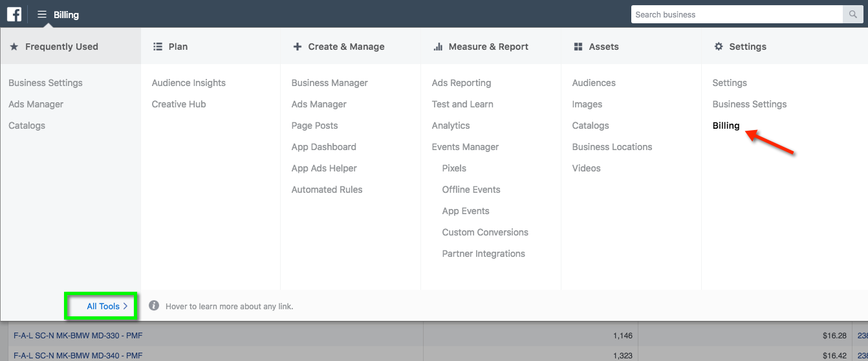Click the list icon of Plan heading
Screen dimensions: 868x361
click(157, 47)
